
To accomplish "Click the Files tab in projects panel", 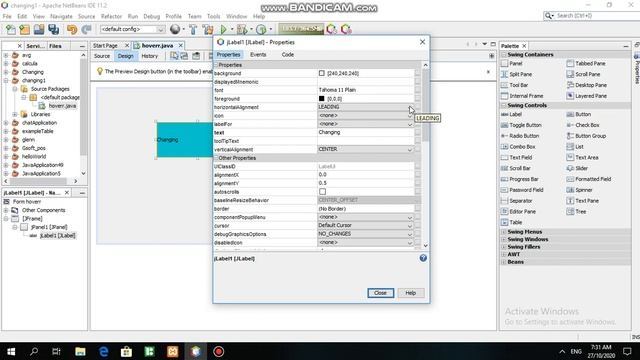I will click(x=56, y=46).
